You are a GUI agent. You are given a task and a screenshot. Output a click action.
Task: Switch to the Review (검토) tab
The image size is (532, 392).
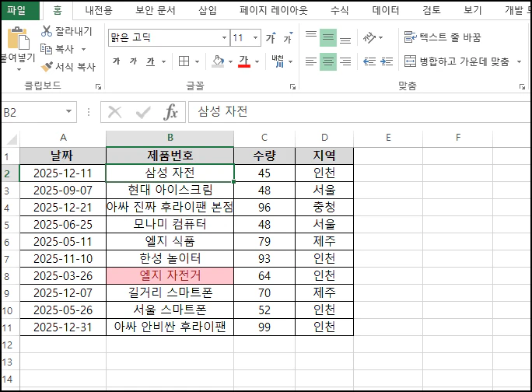click(x=432, y=10)
